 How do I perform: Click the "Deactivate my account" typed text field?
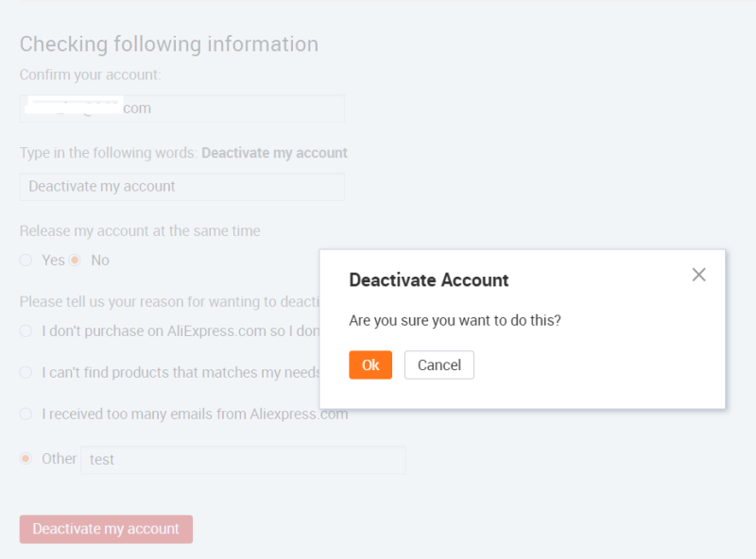(182, 186)
